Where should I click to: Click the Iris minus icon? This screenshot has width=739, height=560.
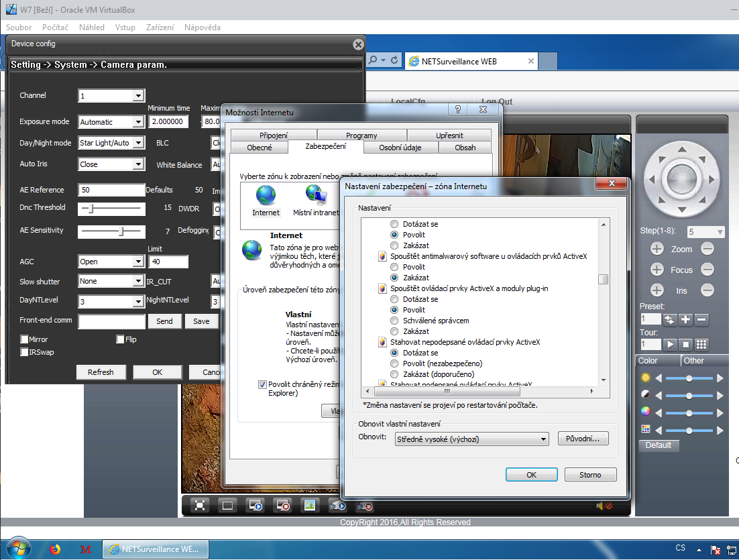point(707,290)
